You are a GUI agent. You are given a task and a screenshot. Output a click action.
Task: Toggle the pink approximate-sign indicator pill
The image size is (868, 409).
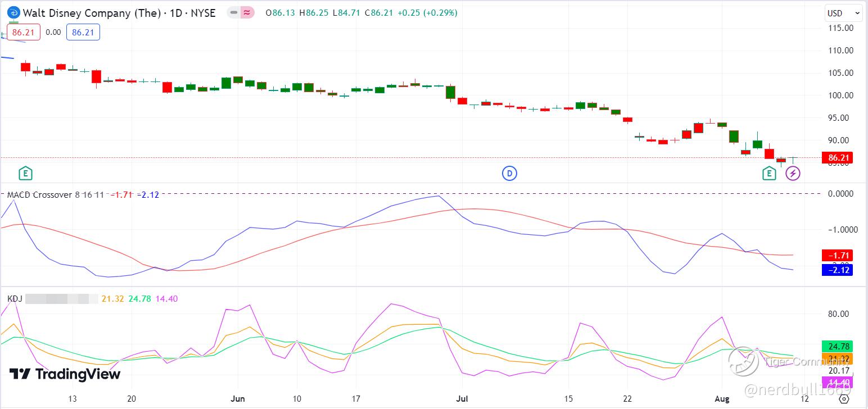pos(247,12)
